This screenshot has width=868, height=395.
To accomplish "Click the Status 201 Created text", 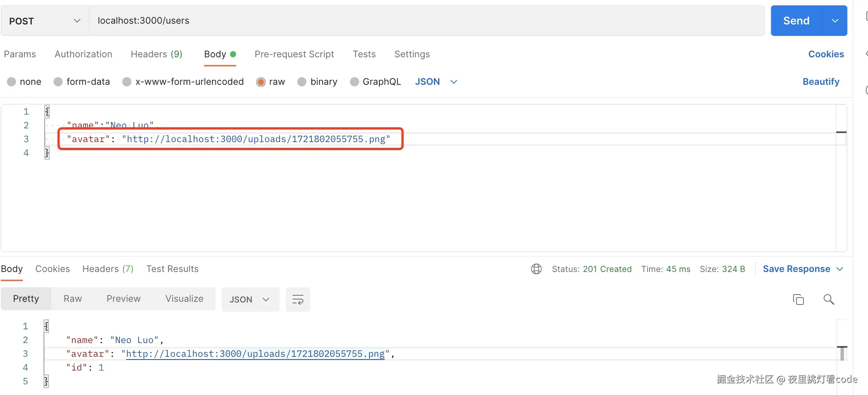I will [592, 269].
